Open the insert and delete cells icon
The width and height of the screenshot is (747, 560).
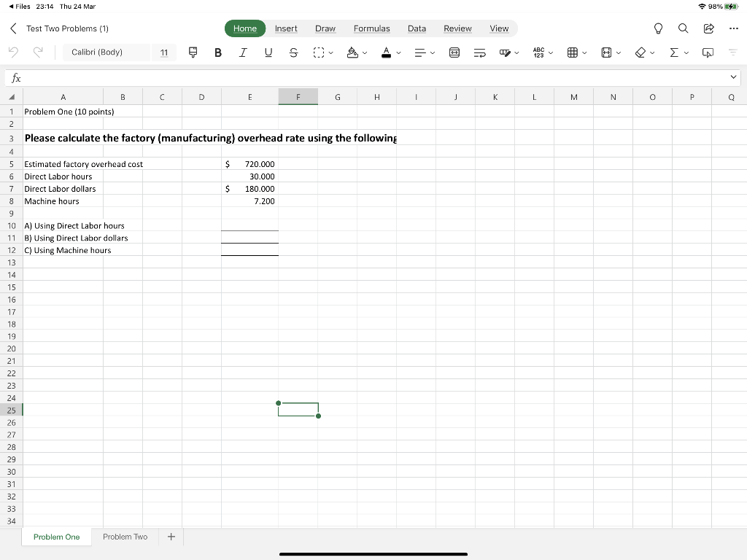[573, 52]
